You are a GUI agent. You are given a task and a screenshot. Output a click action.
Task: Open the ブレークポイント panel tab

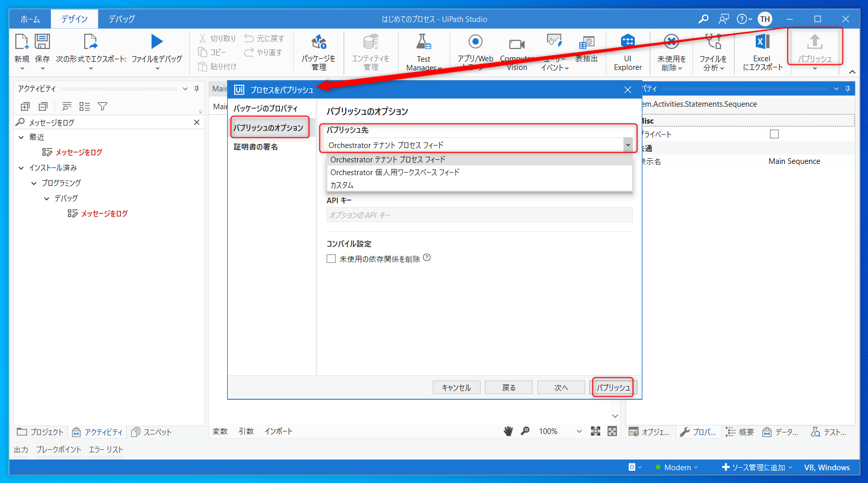(x=59, y=450)
